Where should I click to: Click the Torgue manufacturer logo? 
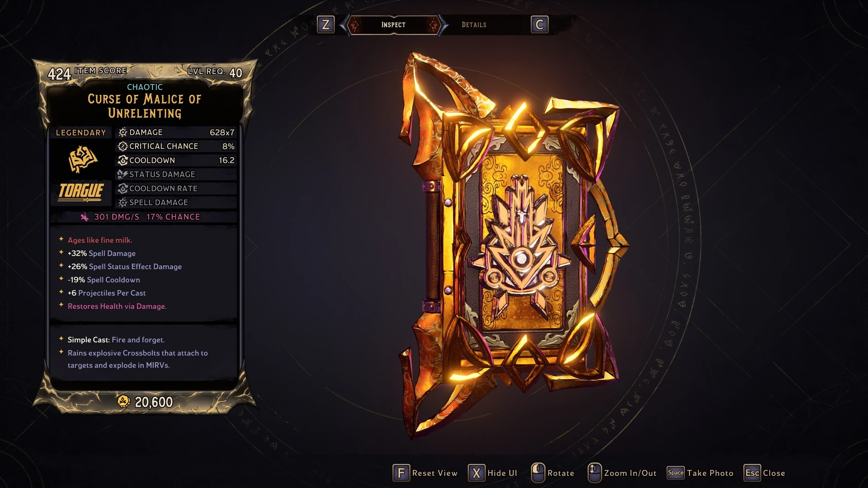[x=81, y=192]
